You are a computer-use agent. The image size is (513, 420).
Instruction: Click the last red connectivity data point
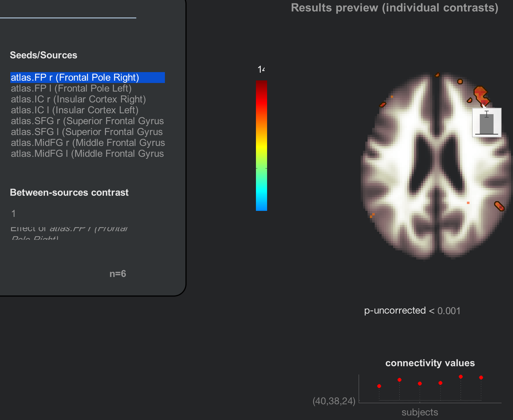[x=481, y=377]
